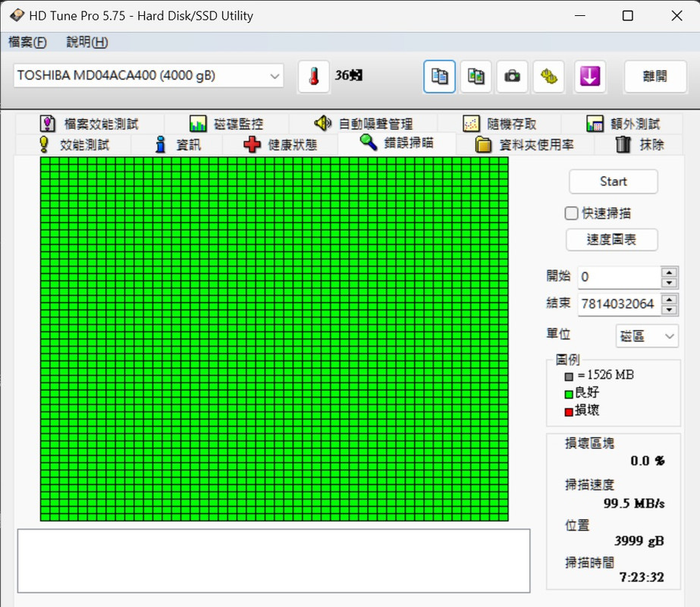The width and height of the screenshot is (700, 607).
Task: Click the green 良好 legend swatch
Action: tap(569, 394)
